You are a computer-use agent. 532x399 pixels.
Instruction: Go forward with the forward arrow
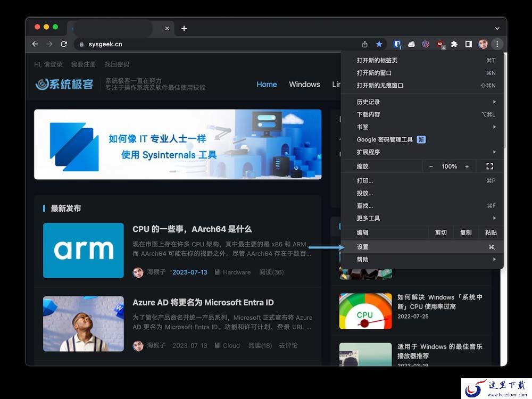coord(49,44)
